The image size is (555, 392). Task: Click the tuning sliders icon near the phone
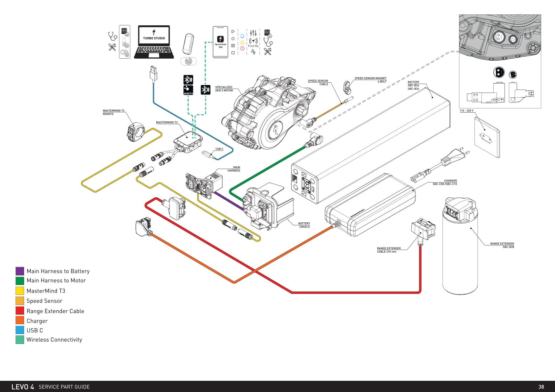click(253, 33)
